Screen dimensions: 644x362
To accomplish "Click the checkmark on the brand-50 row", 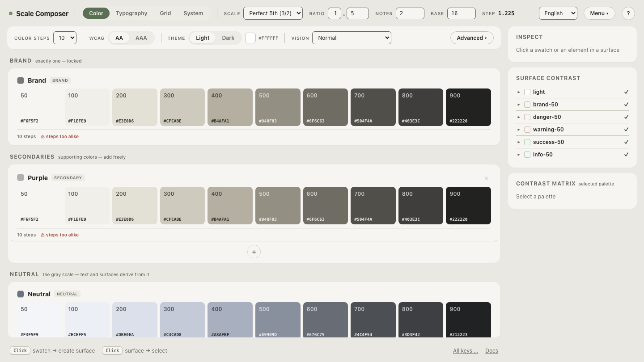I will [x=626, y=105].
